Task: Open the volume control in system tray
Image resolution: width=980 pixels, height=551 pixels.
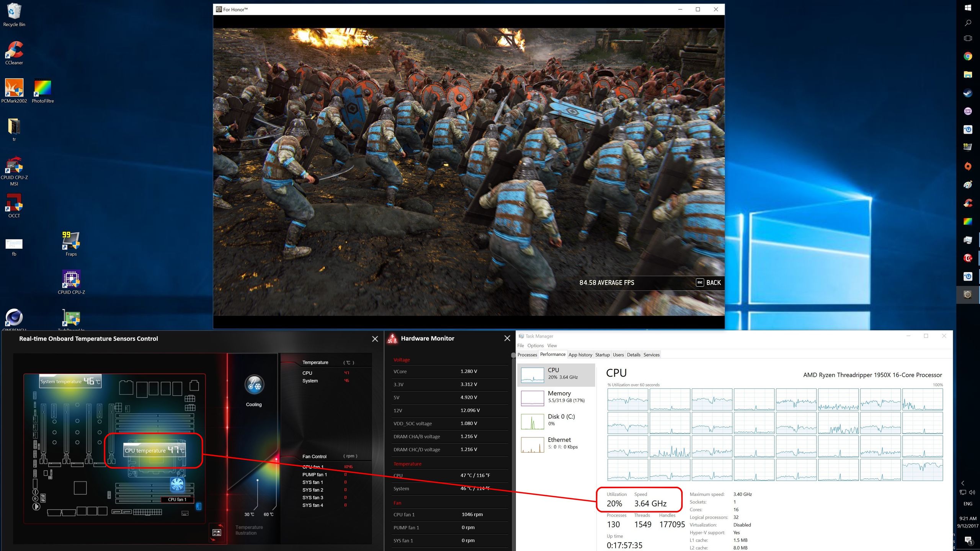Action: [x=972, y=492]
